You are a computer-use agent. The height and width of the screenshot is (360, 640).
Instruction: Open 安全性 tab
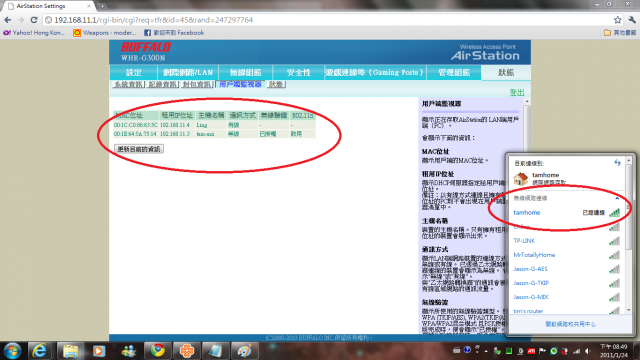298,73
